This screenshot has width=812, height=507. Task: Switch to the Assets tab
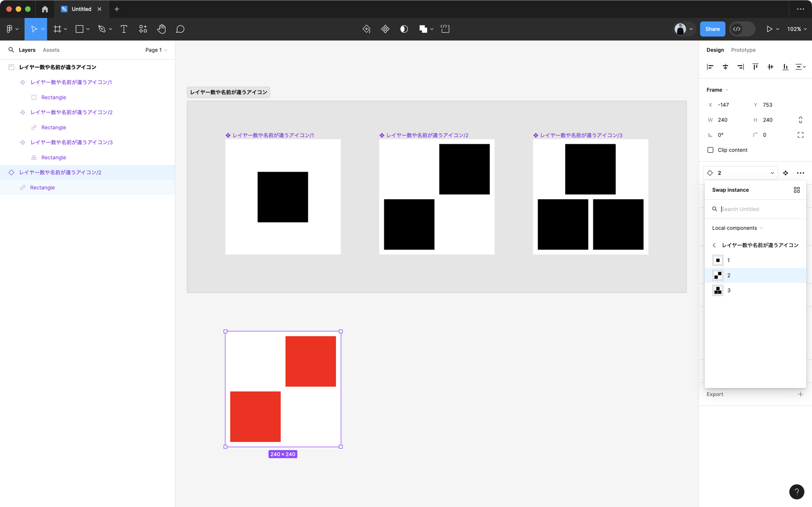[51, 50]
